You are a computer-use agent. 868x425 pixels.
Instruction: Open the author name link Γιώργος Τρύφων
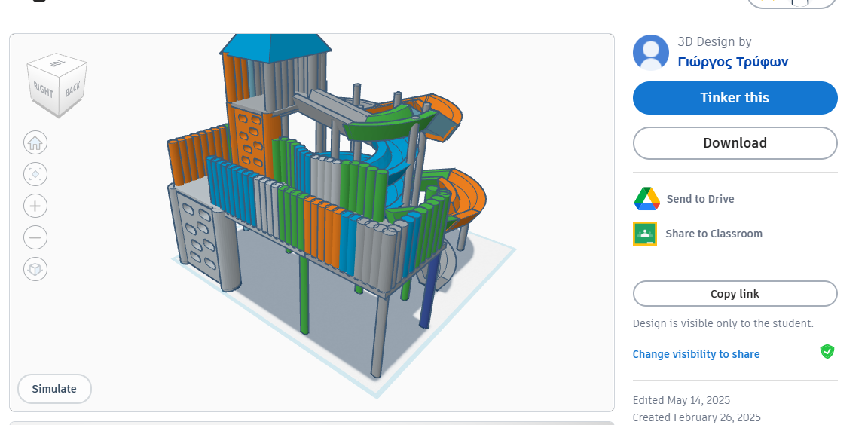click(732, 62)
